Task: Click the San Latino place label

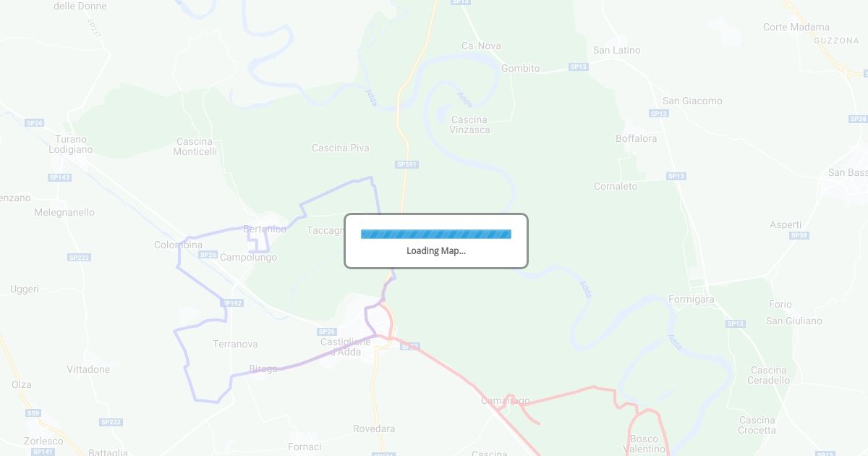Action: point(617,50)
